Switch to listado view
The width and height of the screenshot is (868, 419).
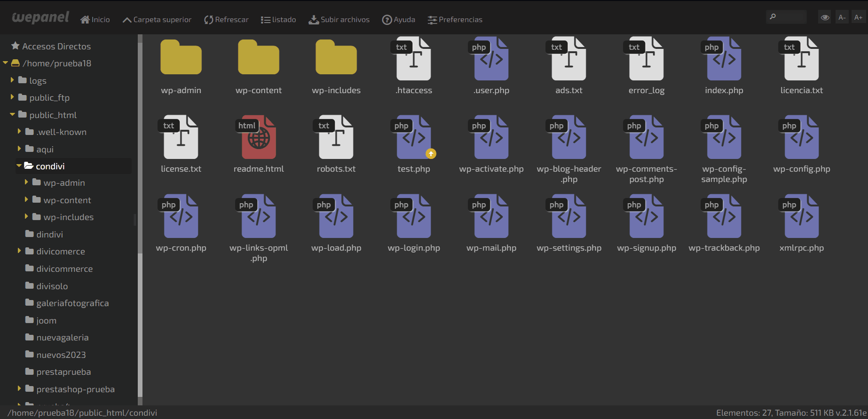click(278, 20)
